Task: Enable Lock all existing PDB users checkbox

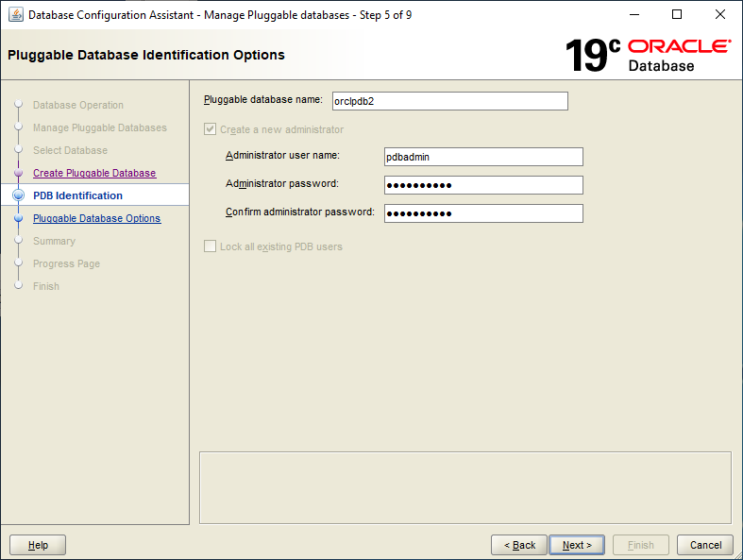Action: 210,246
